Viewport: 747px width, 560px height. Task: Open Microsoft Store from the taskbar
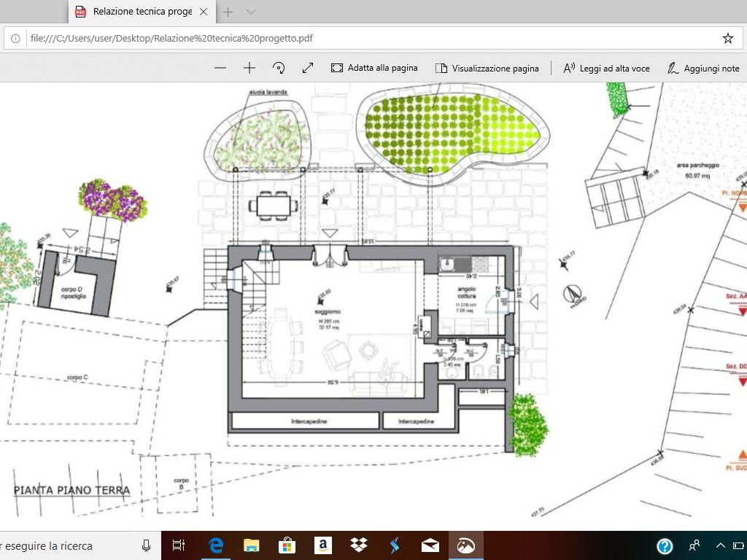pos(287,545)
